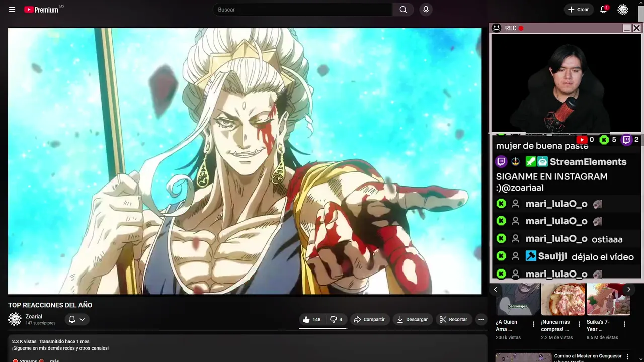The image size is (644, 362).
Task: Open Zoarial channel avatar
Action: coord(15,319)
